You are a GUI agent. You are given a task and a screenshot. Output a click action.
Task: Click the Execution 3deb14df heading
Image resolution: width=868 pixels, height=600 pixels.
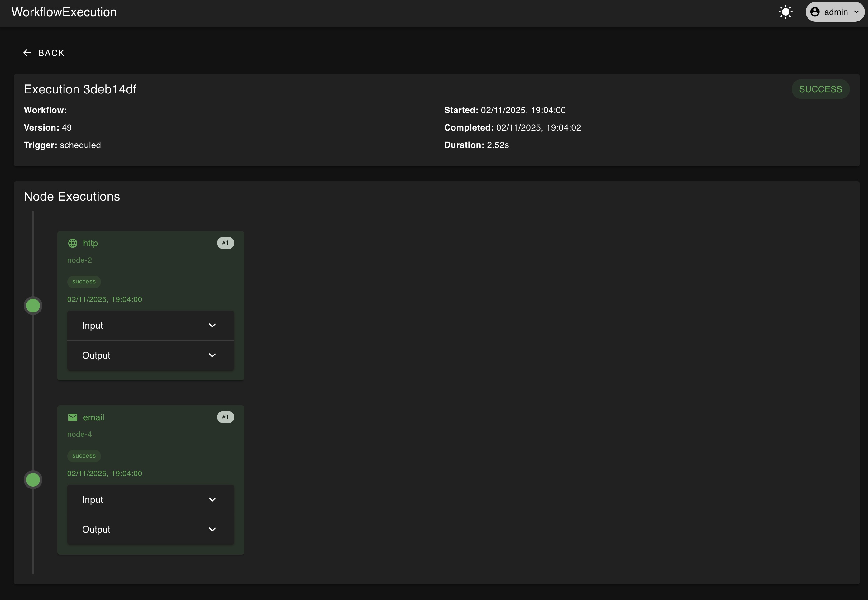pyautogui.click(x=80, y=89)
